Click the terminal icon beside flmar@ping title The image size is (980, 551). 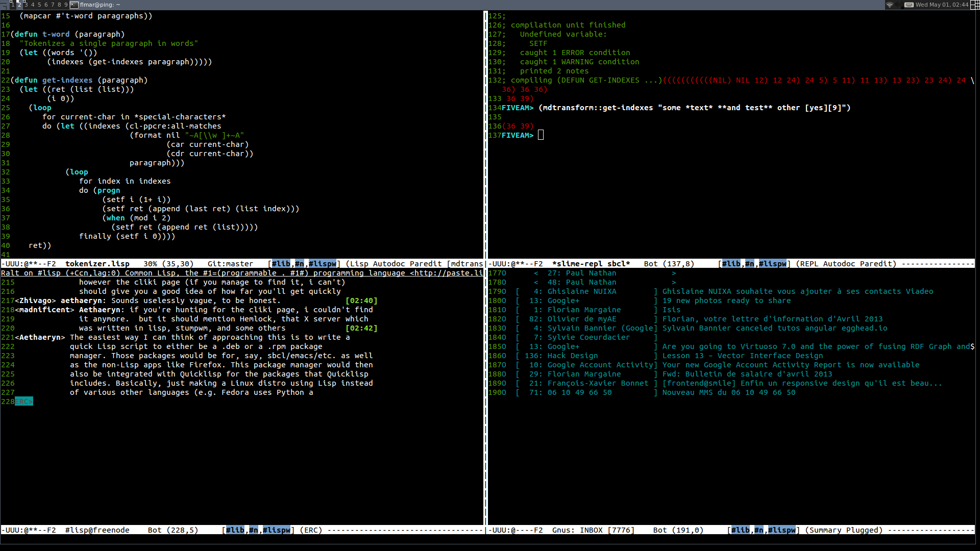(x=74, y=5)
